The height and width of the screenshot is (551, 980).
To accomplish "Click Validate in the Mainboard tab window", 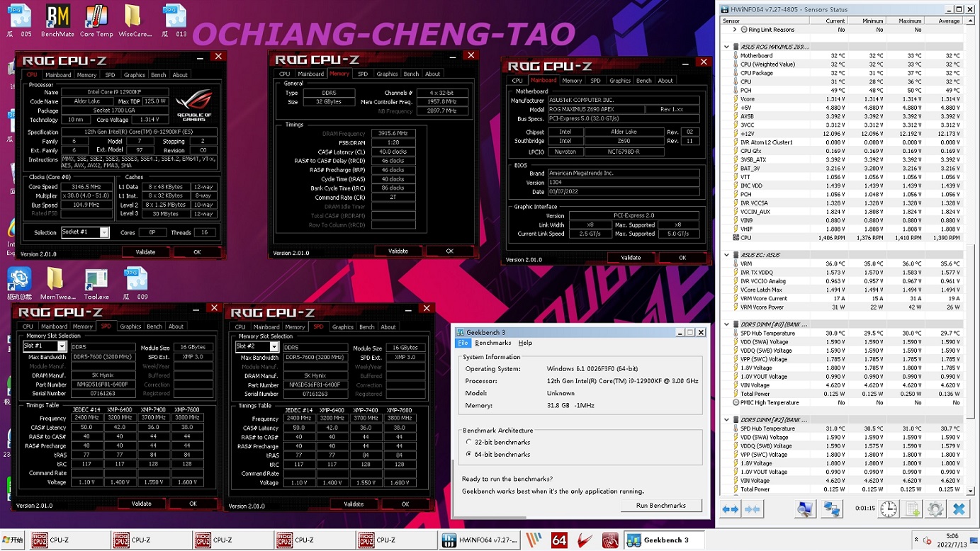I will 631,258.
